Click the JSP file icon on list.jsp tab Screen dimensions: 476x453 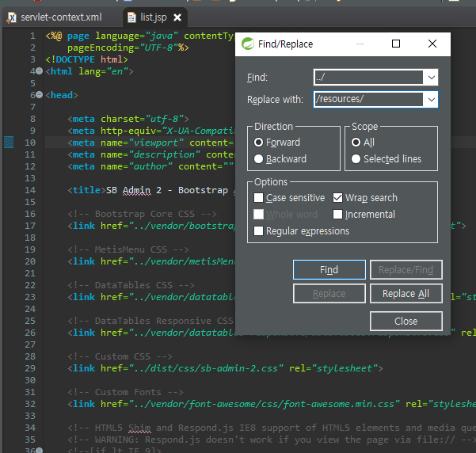click(x=131, y=17)
